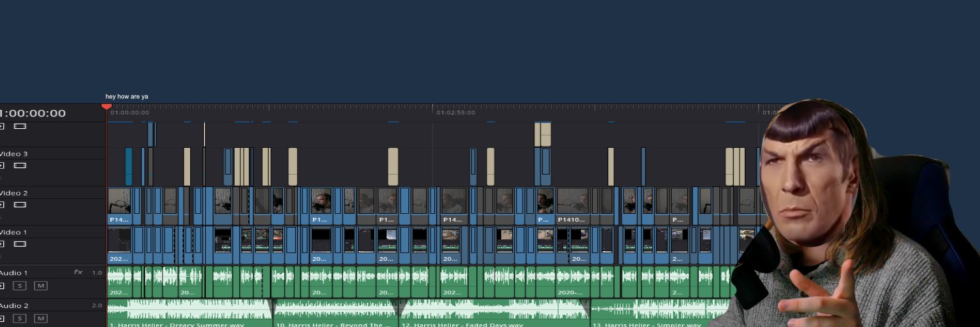Screen dimensions: 980x327
Task: Disable the Video 3 track film-strip icon
Action: [x=20, y=165]
